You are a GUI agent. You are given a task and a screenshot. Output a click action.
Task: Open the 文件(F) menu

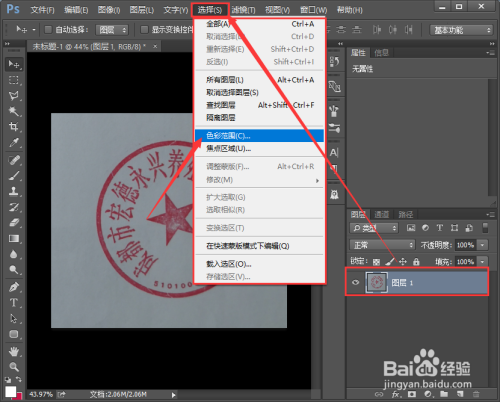click(x=42, y=10)
